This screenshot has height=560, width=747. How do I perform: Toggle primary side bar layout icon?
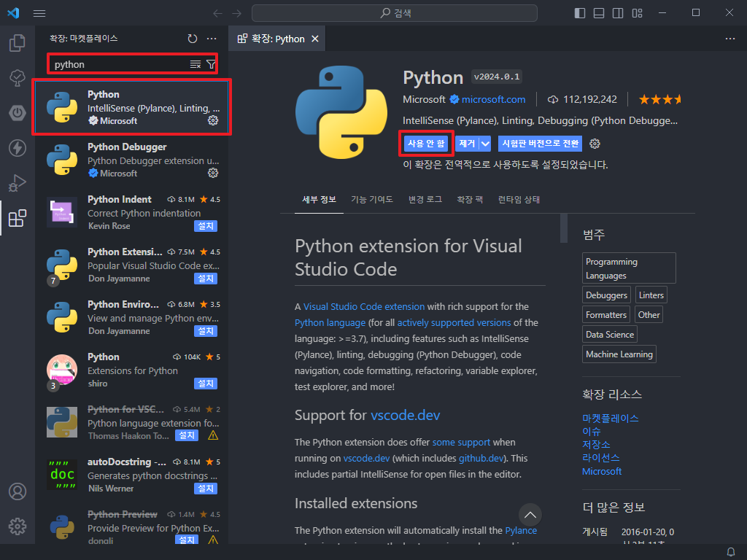pos(580,13)
